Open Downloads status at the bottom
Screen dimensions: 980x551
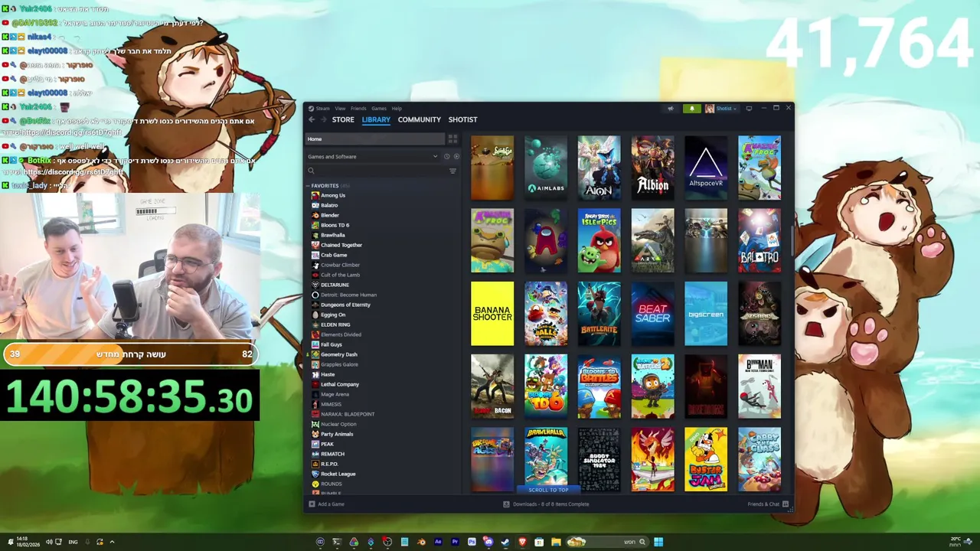click(546, 504)
